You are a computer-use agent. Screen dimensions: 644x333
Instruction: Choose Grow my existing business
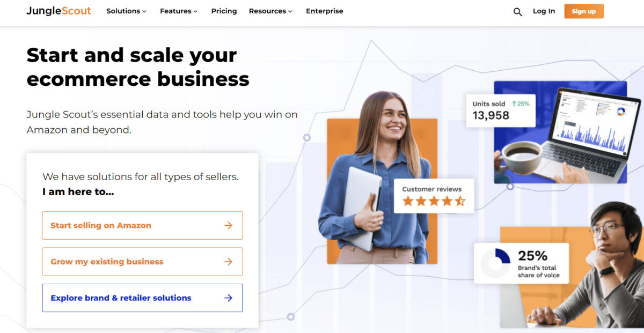point(142,262)
